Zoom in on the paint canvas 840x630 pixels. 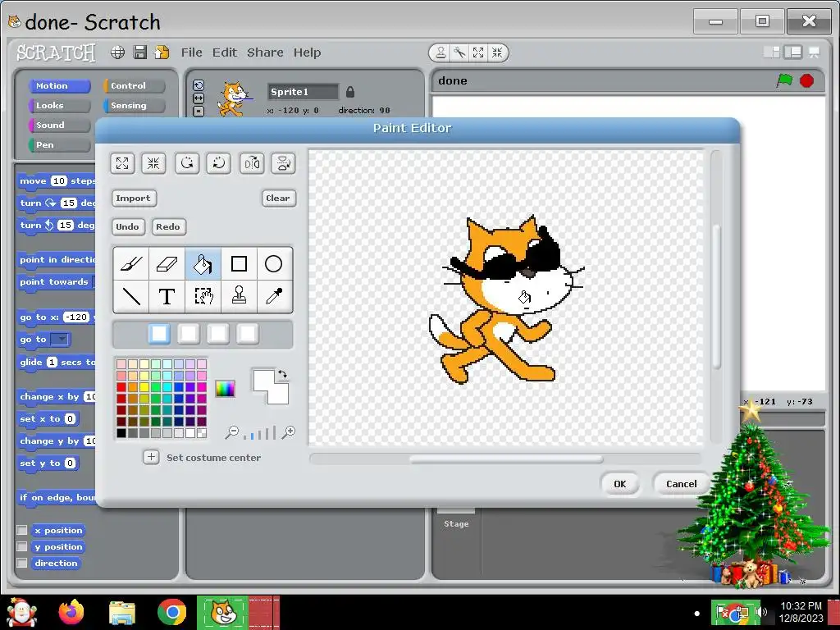[288, 432]
